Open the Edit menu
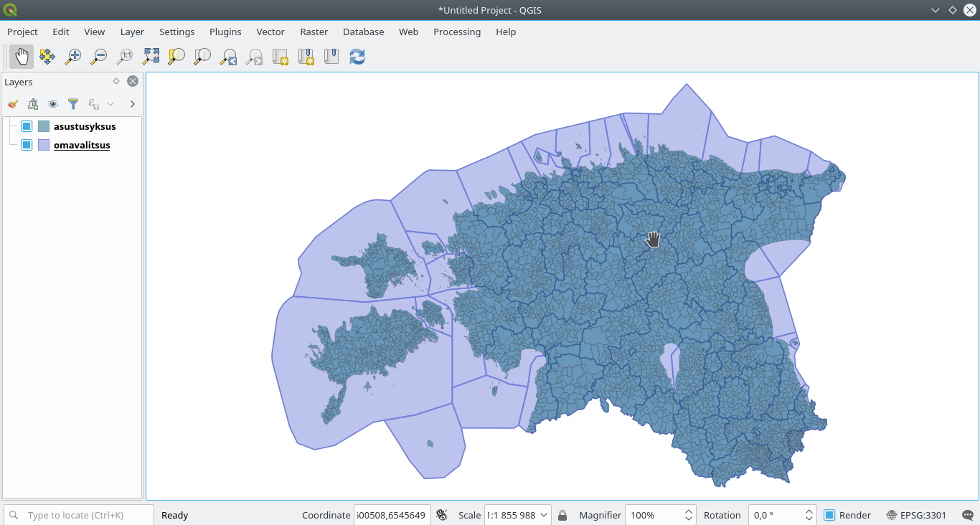This screenshot has width=980, height=525. (61, 32)
